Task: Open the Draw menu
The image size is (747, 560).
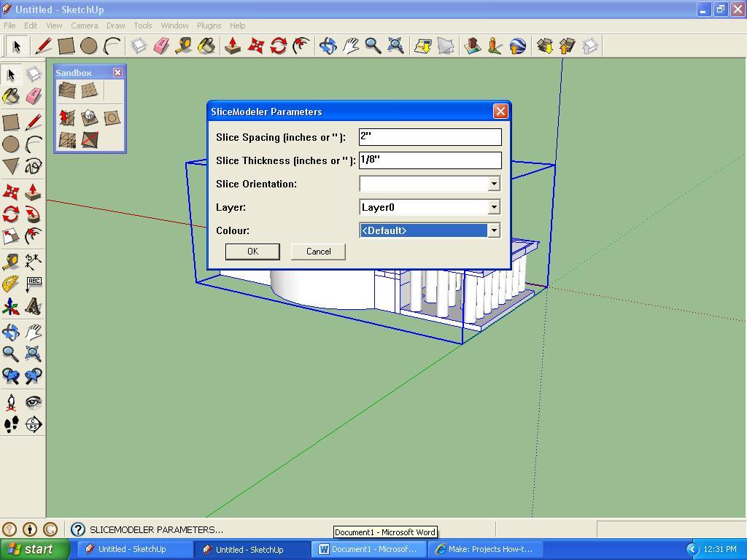Action: (116, 26)
